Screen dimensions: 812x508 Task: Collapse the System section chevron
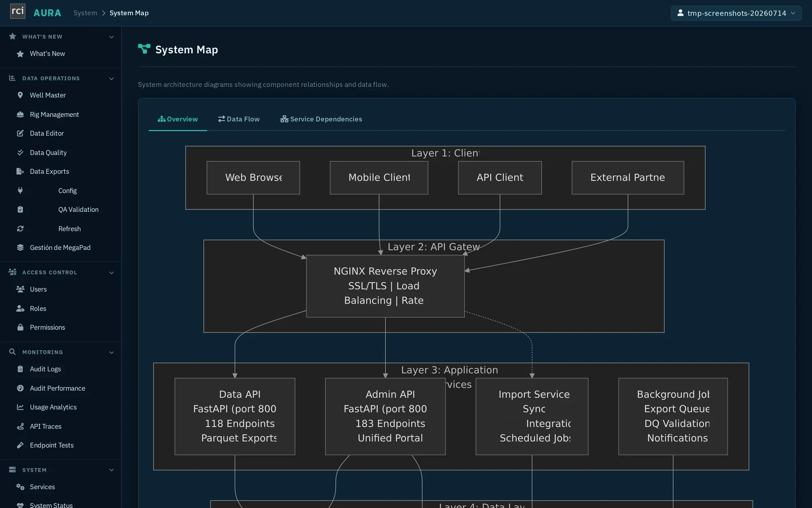tap(111, 470)
